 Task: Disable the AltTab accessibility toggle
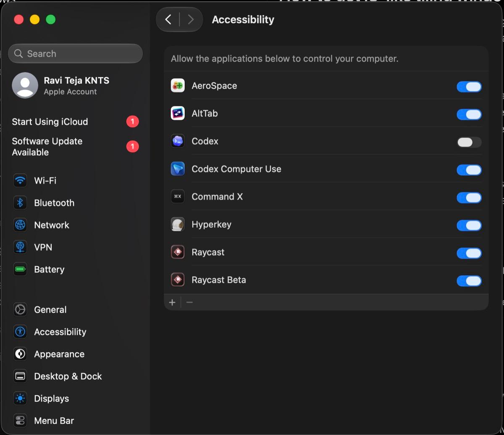[x=469, y=114]
